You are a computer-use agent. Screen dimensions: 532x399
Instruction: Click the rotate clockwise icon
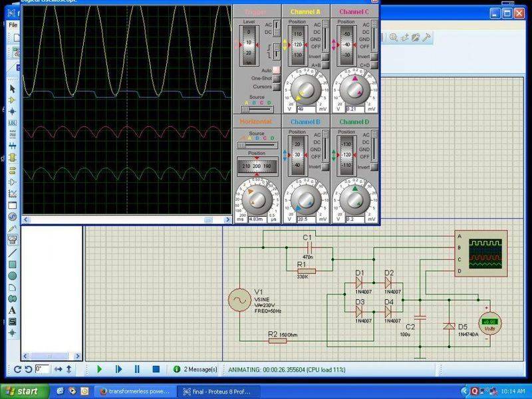(18, 369)
